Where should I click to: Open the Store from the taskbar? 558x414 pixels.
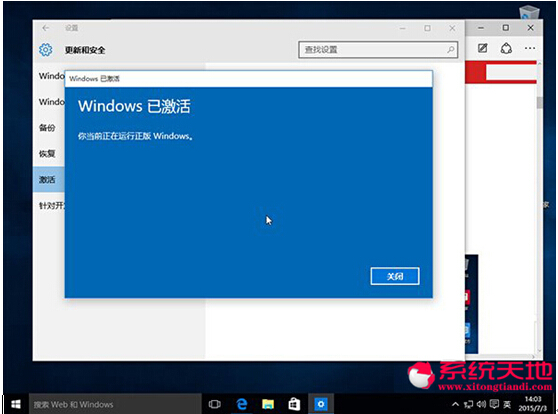coord(294,404)
